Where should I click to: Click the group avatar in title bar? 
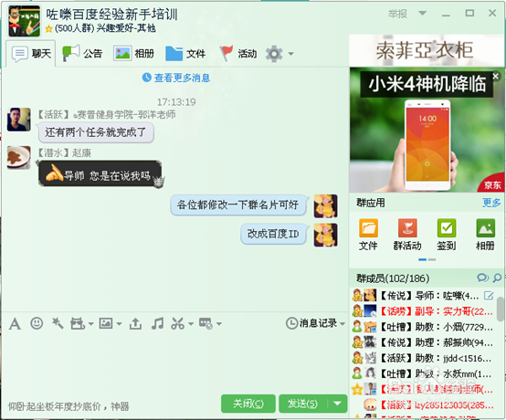pos(25,21)
